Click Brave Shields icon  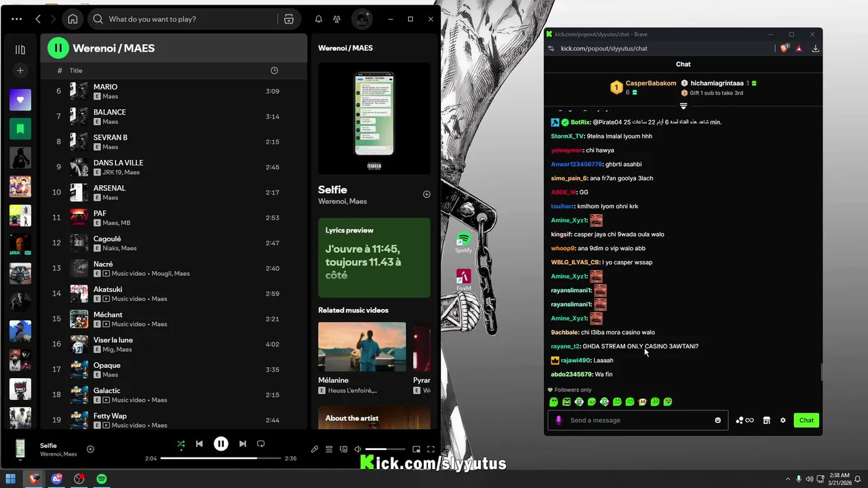pos(785,48)
